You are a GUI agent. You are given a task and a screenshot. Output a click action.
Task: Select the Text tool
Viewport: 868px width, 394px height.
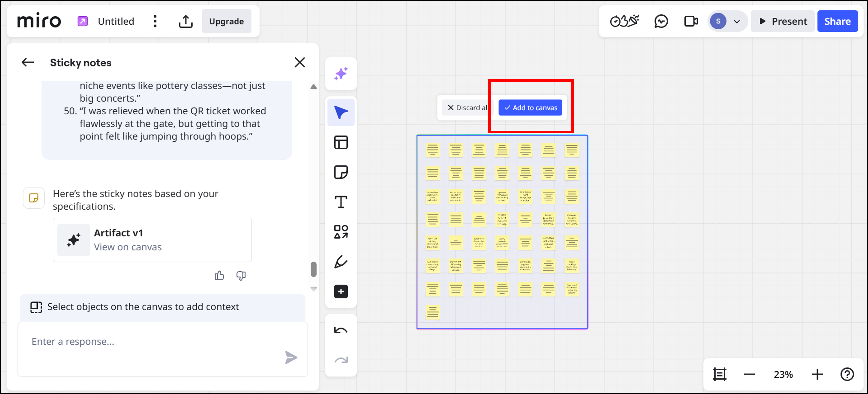[x=341, y=202]
